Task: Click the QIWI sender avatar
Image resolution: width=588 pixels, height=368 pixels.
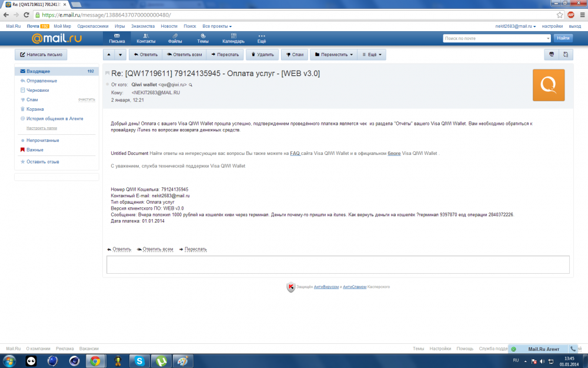Action: tap(548, 85)
